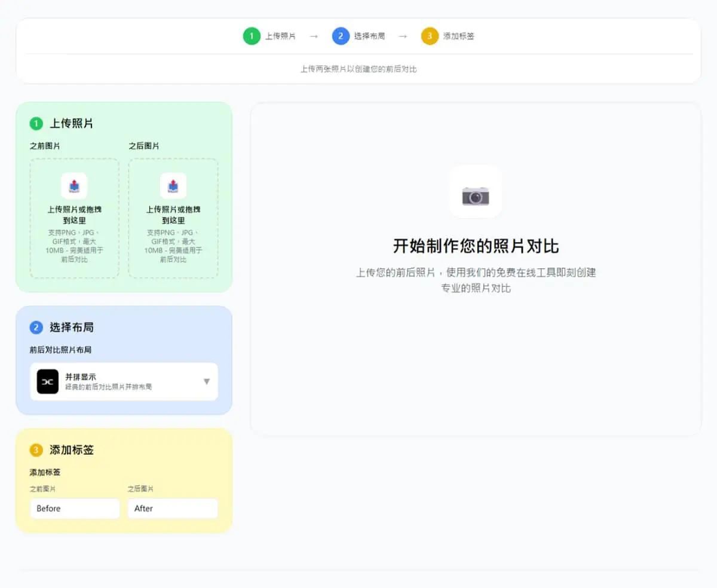Click the green number badge beside 上传照片 heading
This screenshot has width=717, height=588.
[x=36, y=124]
